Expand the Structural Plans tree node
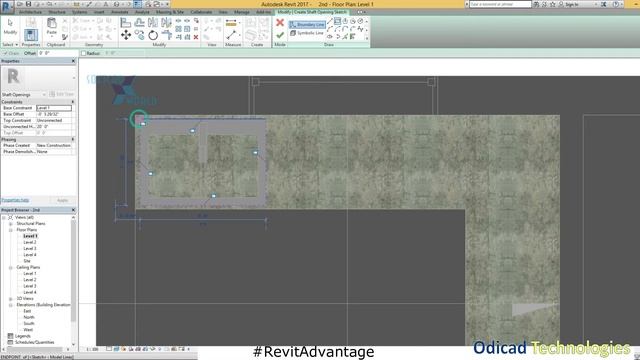Screen dimensions: 640x360 (11, 224)
